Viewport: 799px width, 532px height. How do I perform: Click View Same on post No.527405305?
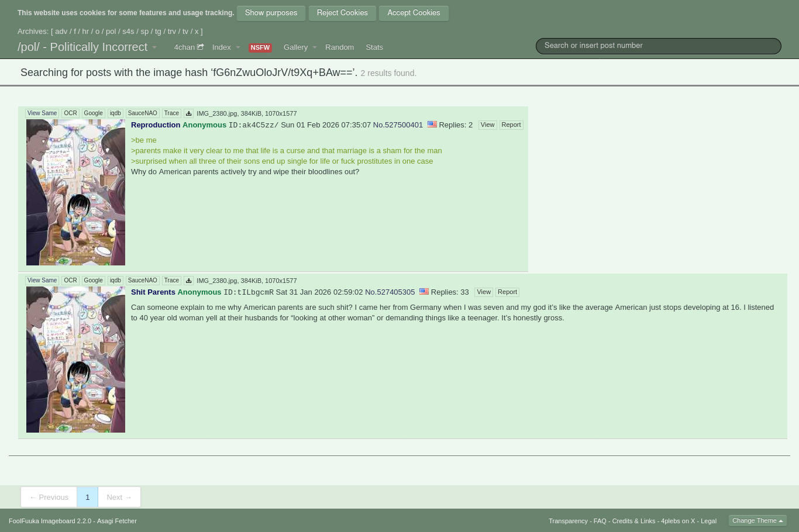[x=42, y=281]
